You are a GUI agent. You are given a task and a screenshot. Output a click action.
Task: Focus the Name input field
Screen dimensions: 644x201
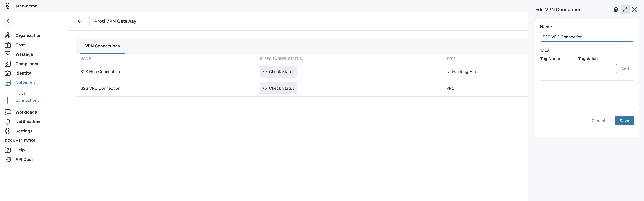click(587, 37)
